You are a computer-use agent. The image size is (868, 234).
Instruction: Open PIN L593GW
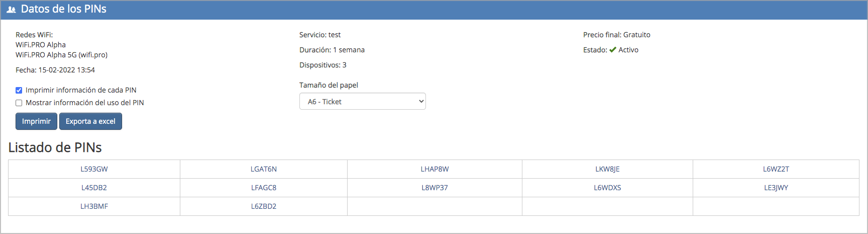(x=94, y=169)
